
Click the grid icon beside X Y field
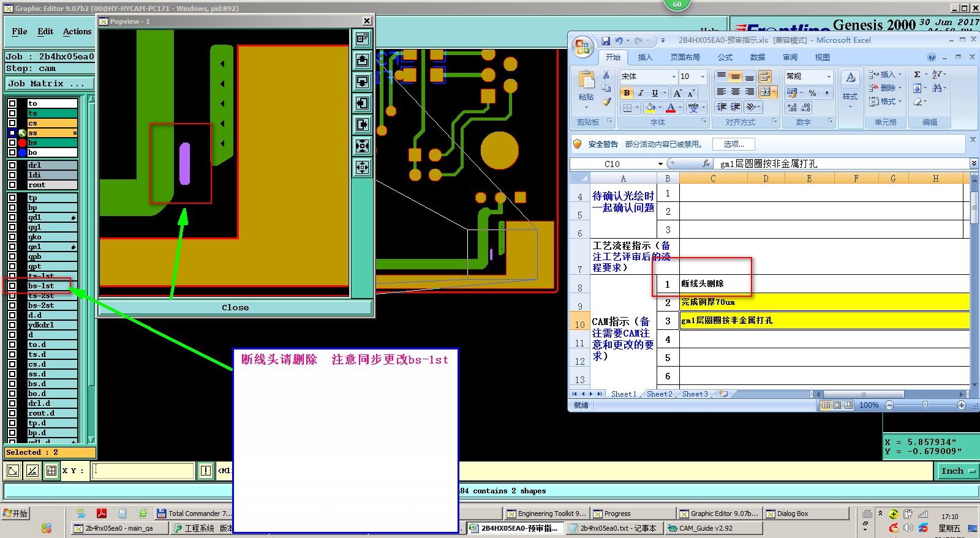(x=51, y=471)
